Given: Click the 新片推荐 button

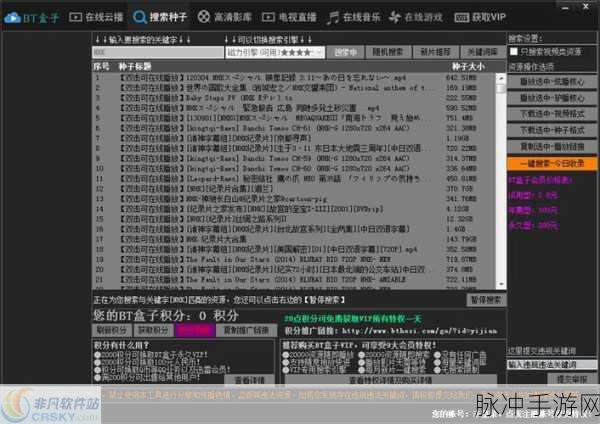Looking at the screenshot, I should point(435,52).
